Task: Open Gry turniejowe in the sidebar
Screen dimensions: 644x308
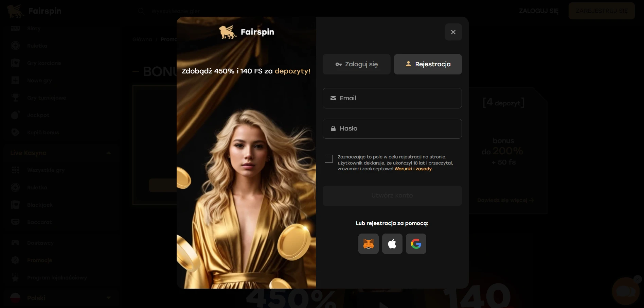Action: [47, 98]
